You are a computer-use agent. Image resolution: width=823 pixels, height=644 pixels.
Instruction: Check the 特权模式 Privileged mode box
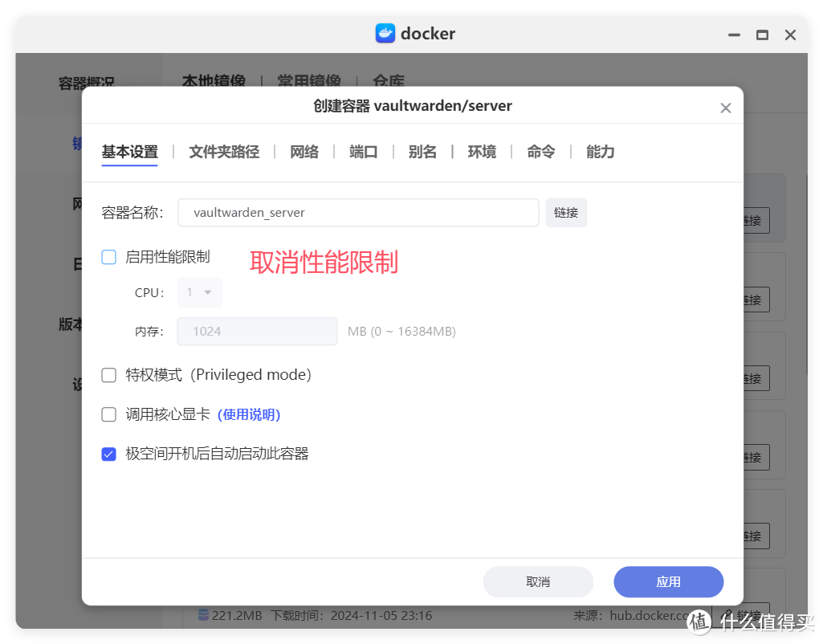(x=109, y=375)
